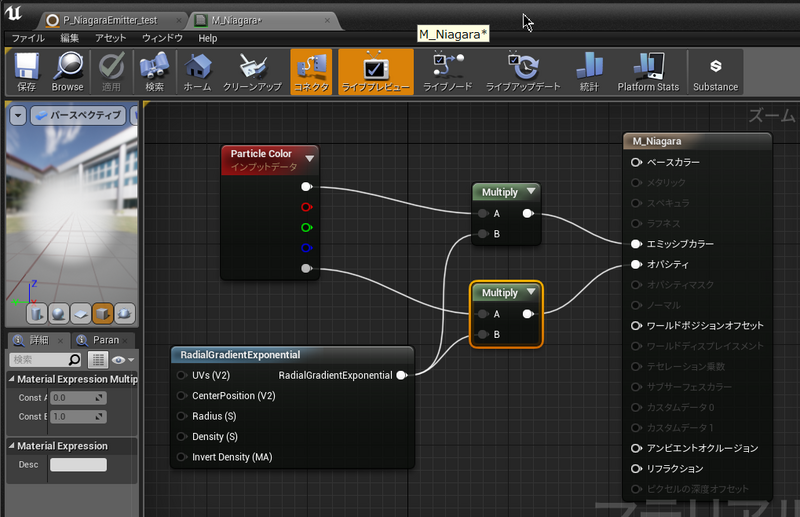800x517 pixels.
Task: Toggle ライブプレビュー live preview
Action: tap(376, 72)
